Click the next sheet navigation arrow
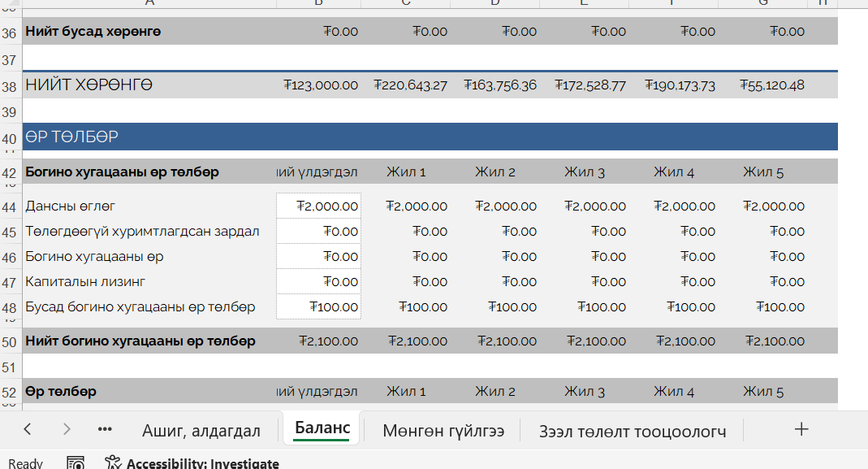 click(x=67, y=429)
